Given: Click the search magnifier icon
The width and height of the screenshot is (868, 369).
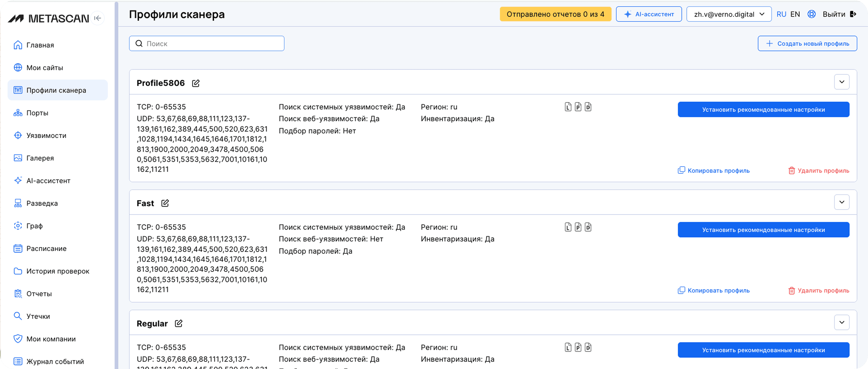Looking at the screenshot, I should [x=139, y=44].
